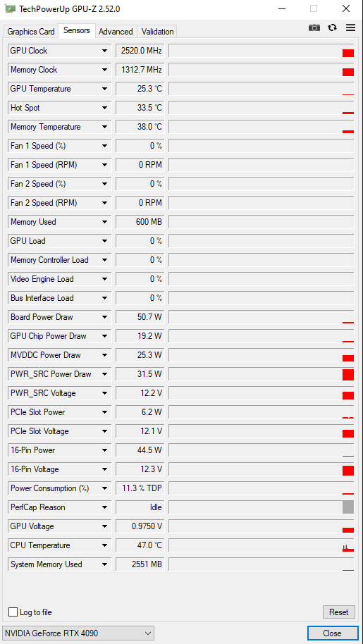Viewport: 363px width, 644px height.
Task: Open the Board Power Draw dropdown arrow
Action: click(105, 317)
